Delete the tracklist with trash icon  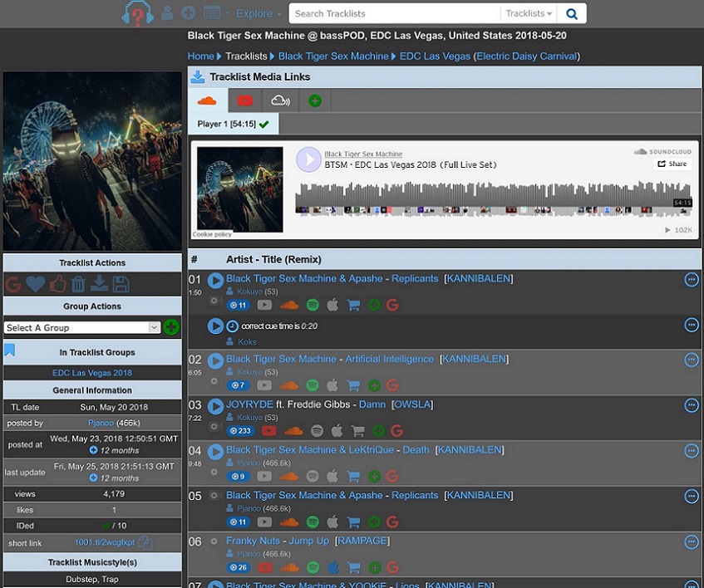point(78,284)
